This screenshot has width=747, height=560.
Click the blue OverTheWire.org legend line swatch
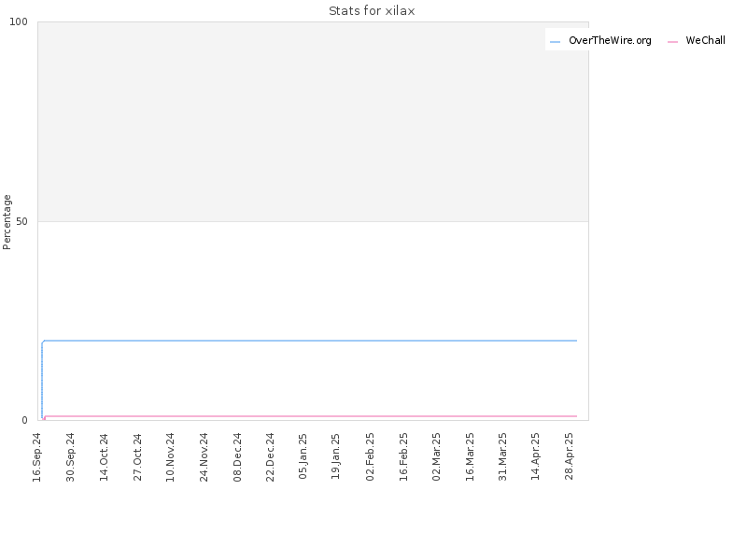(555, 42)
